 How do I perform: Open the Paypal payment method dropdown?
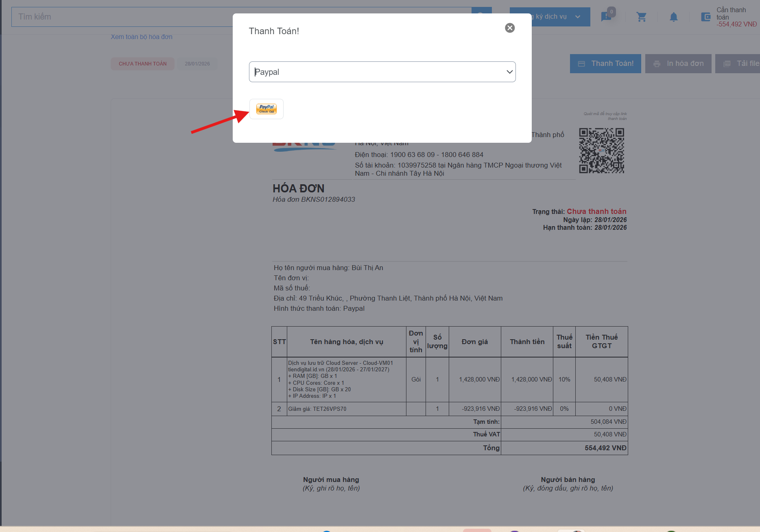click(382, 72)
